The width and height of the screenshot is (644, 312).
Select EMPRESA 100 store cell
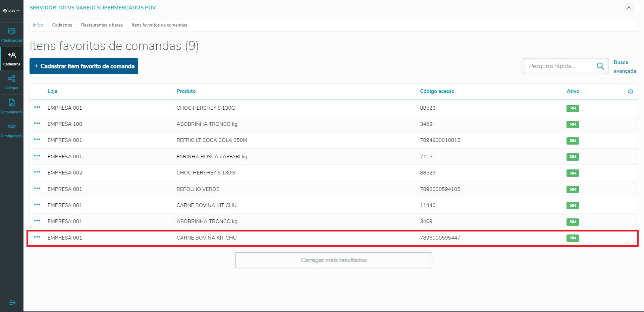pos(65,124)
